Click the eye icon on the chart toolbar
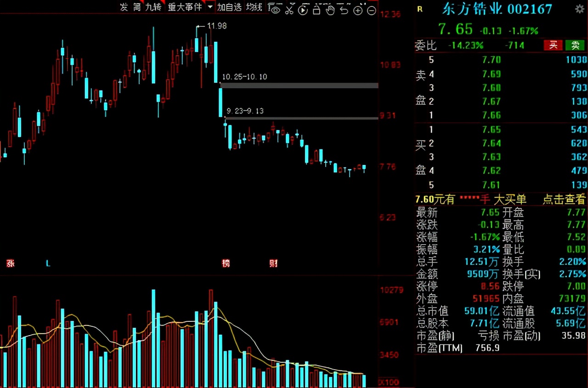The width and height of the screenshot is (588, 388). [275, 10]
